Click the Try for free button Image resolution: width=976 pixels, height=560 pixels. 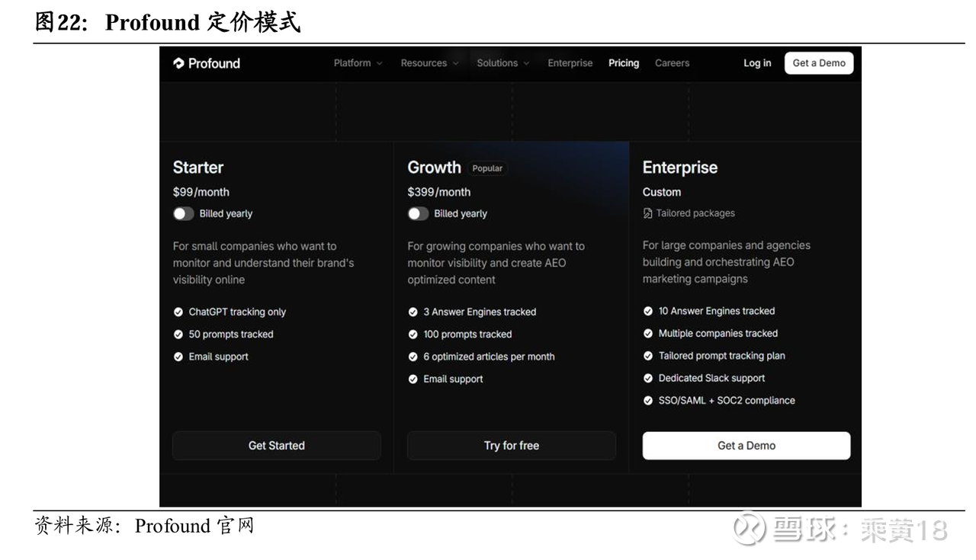511,446
